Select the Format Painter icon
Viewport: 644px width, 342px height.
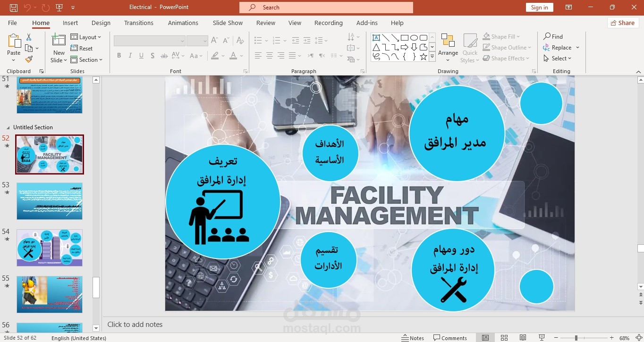[29, 59]
